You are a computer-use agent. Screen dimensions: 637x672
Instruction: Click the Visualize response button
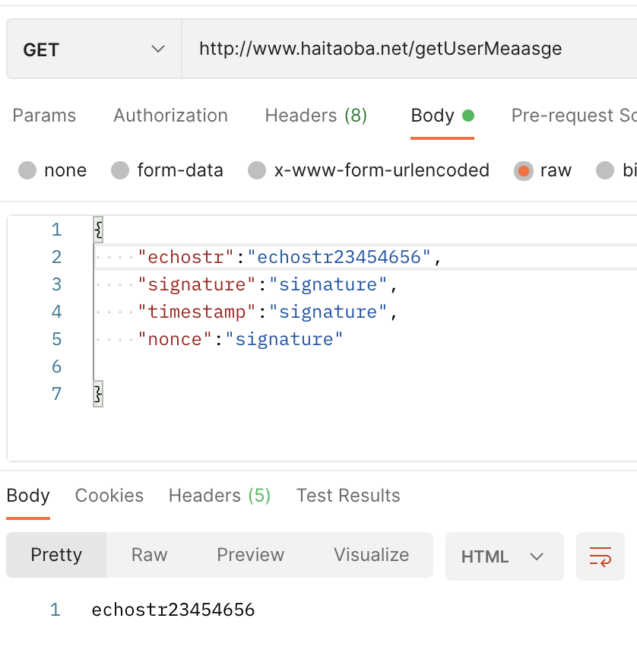click(371, 555)
